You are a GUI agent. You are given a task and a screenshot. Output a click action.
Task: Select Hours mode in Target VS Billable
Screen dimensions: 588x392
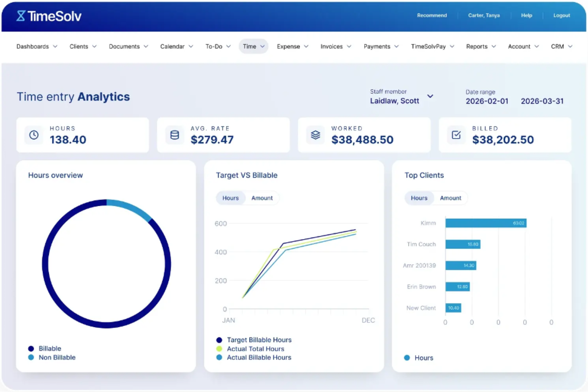230,198
